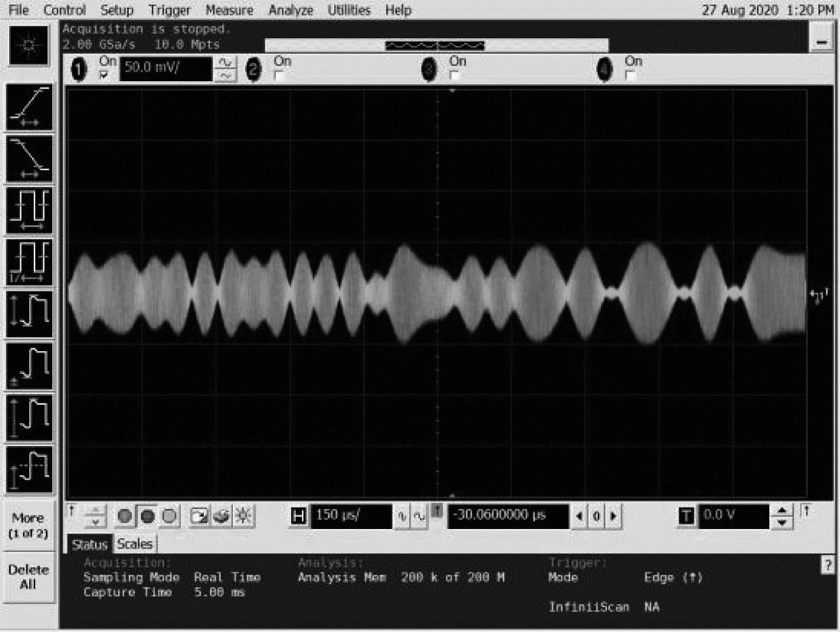Click the display intensity sun icon
The height and width of the screenshot is (632, 840).
243,516
